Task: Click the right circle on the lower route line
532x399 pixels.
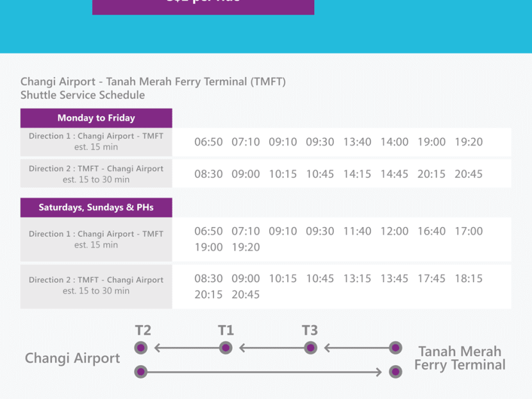Action: coord(395,371)
